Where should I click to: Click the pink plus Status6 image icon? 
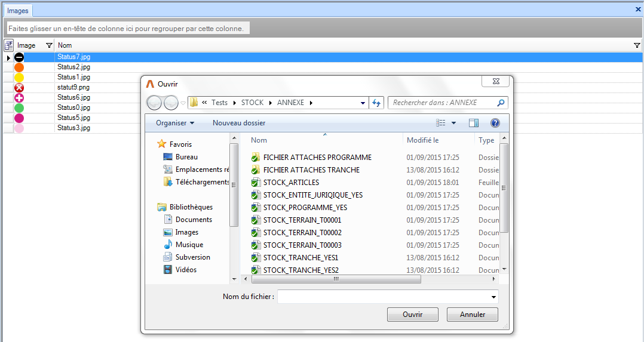click(x=19, y=98)
